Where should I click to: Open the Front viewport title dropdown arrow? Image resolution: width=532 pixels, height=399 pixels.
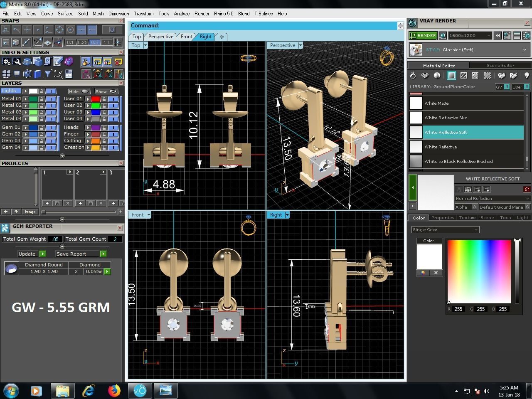[x=149, y=215]
